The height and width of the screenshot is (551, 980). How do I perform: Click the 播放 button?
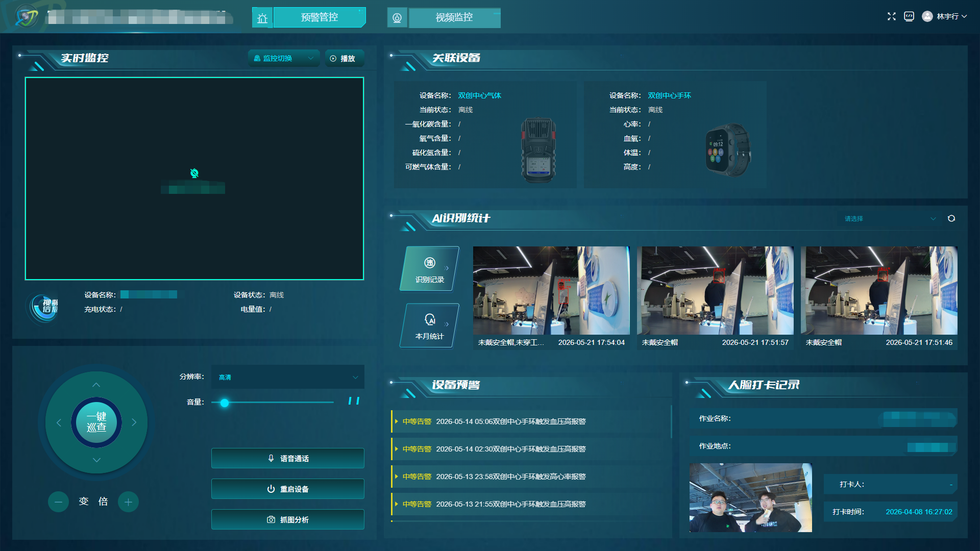click(x=345, y=58)
